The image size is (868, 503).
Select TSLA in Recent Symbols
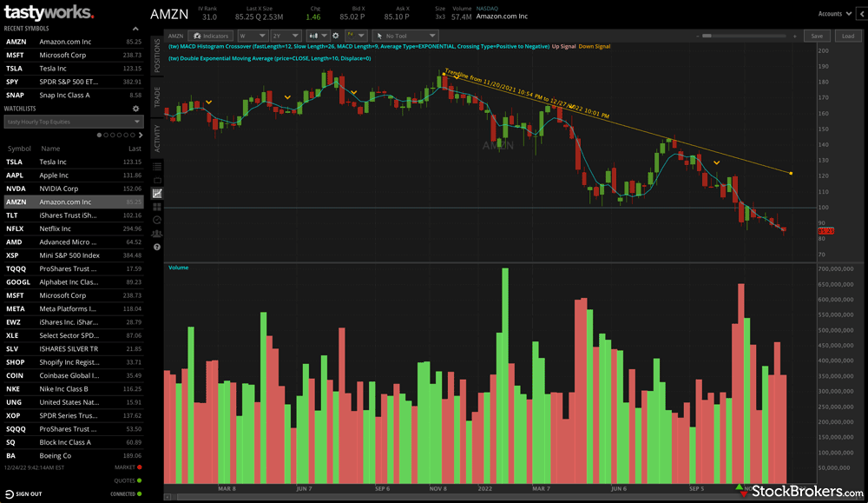click(x=74, y=69)
